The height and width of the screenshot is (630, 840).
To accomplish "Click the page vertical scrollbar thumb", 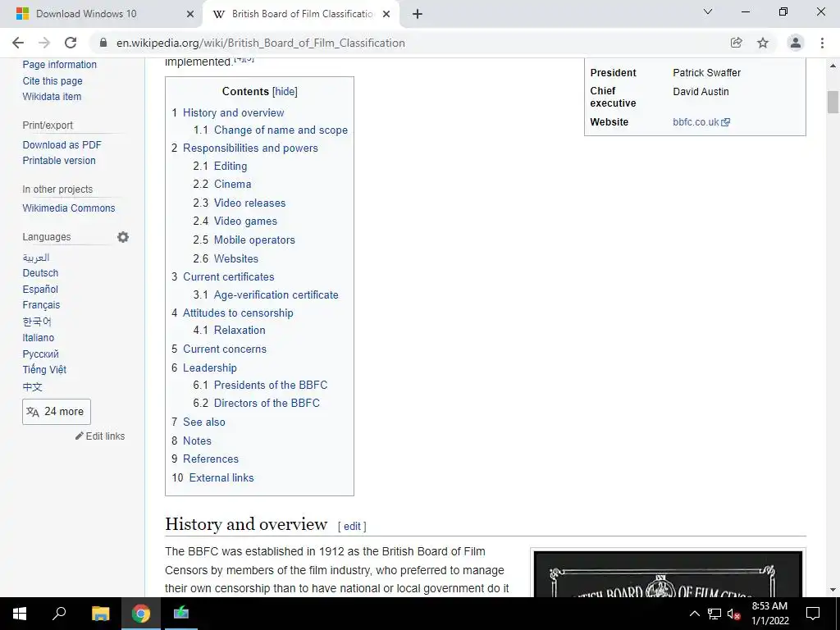I will tap(833, 103).
